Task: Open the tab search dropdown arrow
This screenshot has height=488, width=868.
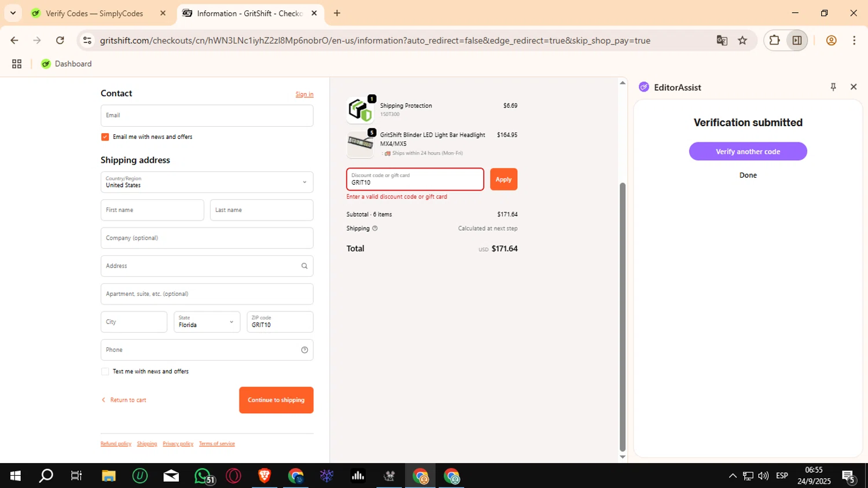Action: pyautogui.click(x=13, y=13)
